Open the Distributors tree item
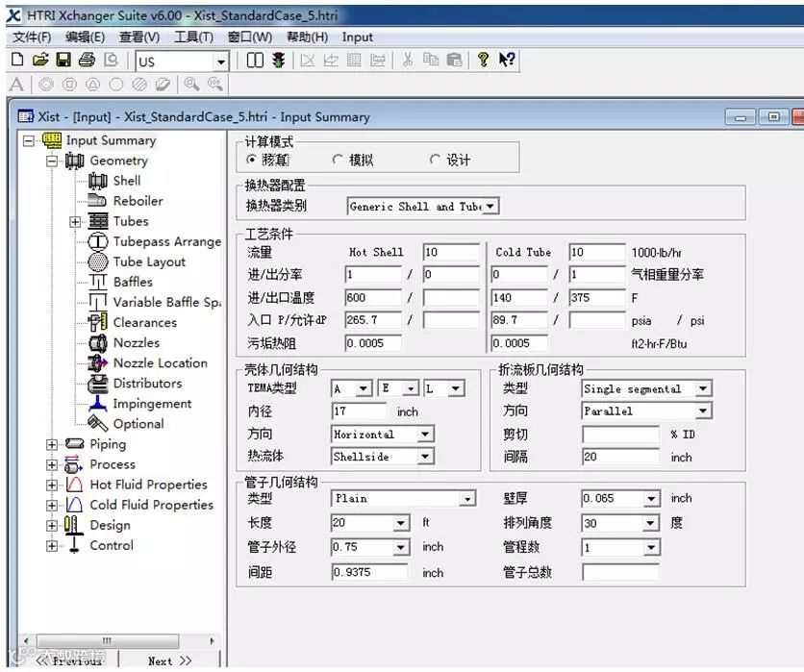The image size is (804, 672). click(148, 384)
